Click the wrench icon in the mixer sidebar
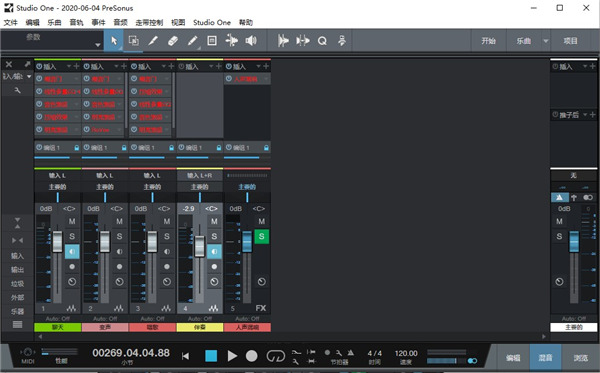 tap(17, 90)
